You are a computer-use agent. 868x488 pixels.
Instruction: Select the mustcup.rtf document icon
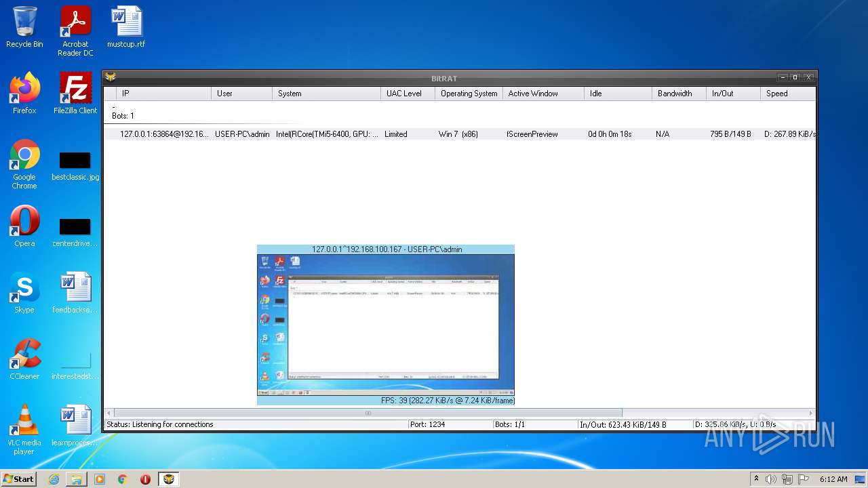pyautogui.click(x=126, y=27)
